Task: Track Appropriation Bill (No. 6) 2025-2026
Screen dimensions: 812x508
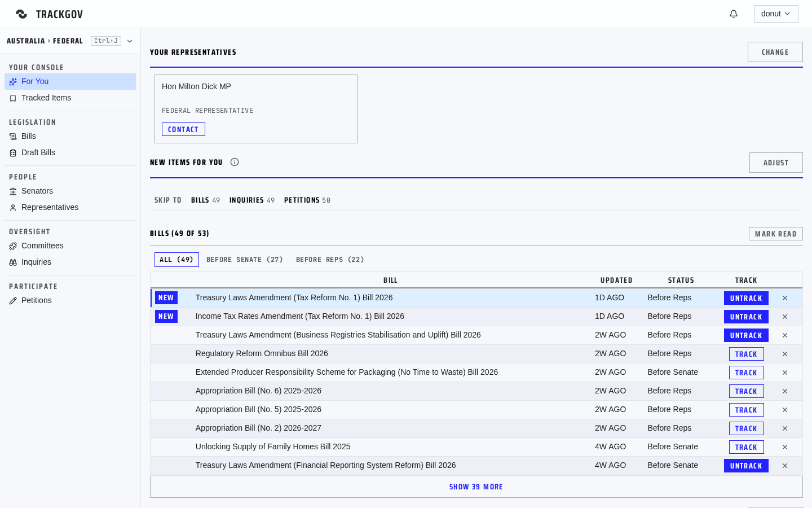Action: [746, 391]
